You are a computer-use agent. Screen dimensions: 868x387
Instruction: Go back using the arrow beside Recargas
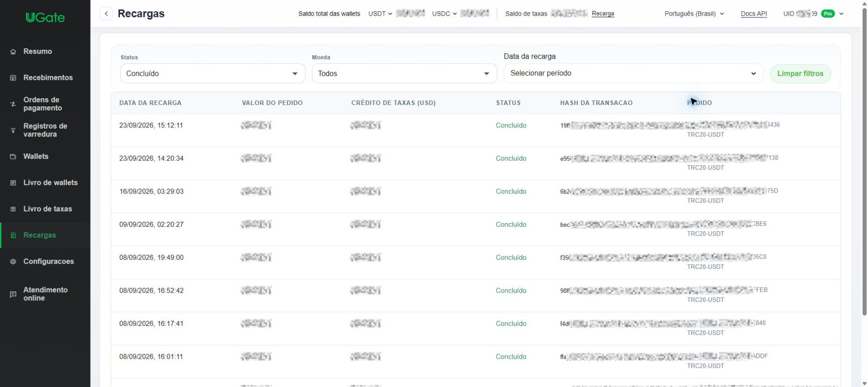coord(106,14)
